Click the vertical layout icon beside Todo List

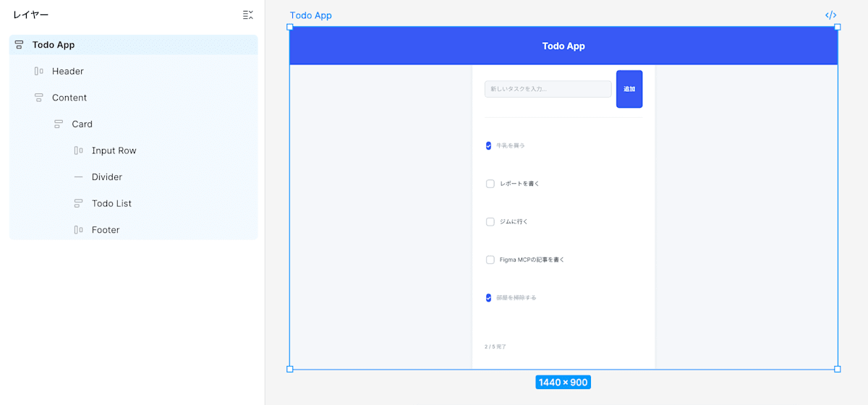click(78, 203)
